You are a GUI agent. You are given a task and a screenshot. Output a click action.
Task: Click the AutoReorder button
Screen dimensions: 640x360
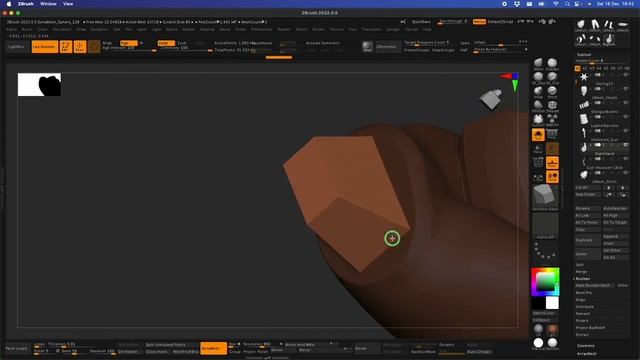(x=615, y=209)
